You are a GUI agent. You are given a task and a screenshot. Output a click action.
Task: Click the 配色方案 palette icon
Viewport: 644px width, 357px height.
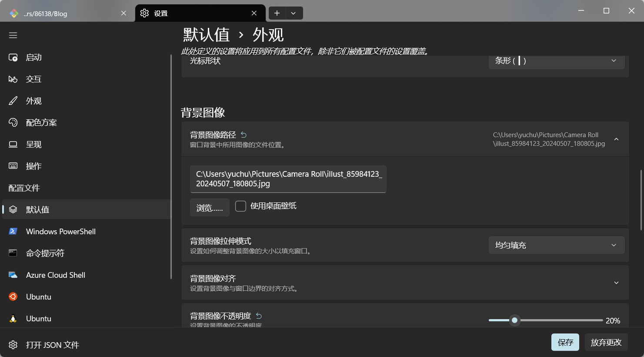(13, 123)
